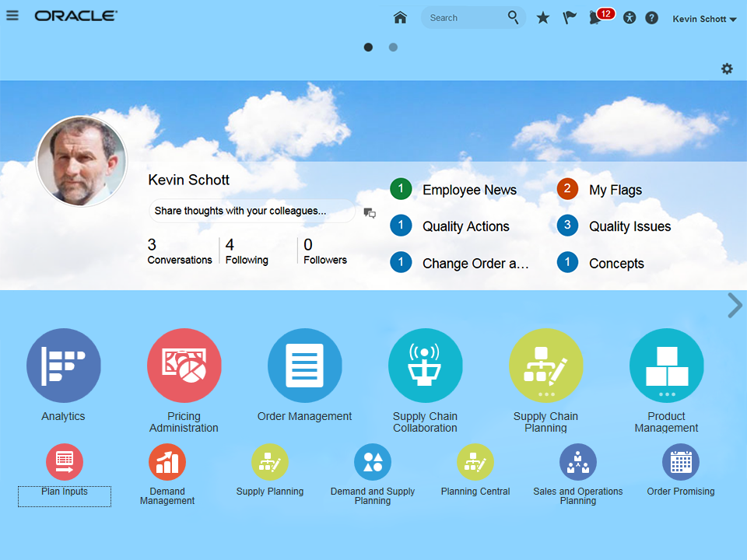Image resolution: width=747 pixels, height=560 pixels.
Task: Click the Quality Issues count badge
Action: (x=567, y=226)
